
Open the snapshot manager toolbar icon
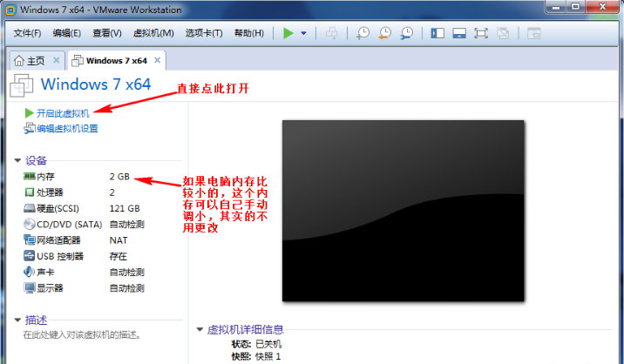click(x=406, y=33)
